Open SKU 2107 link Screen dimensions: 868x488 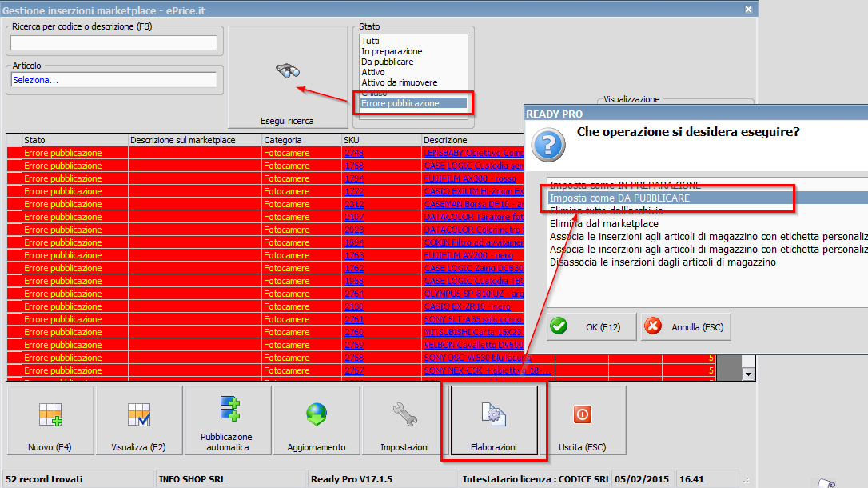click(x=354, y=217)
